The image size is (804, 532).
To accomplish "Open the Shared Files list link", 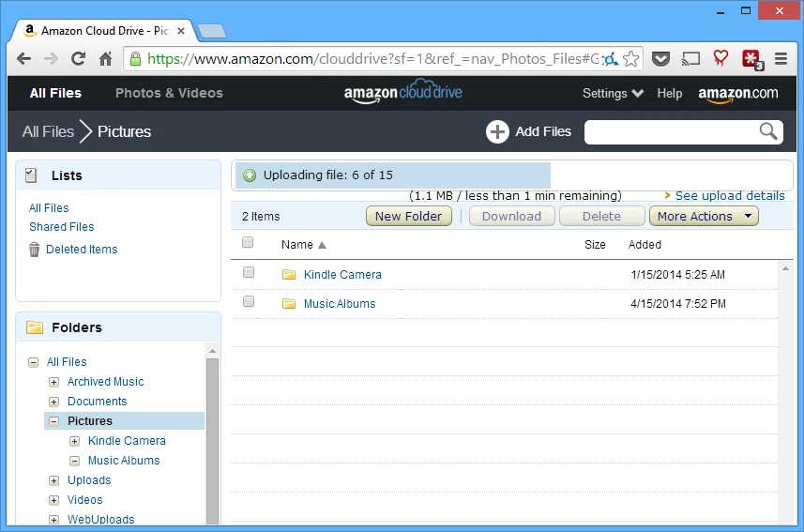I will (x=62, y=227).
